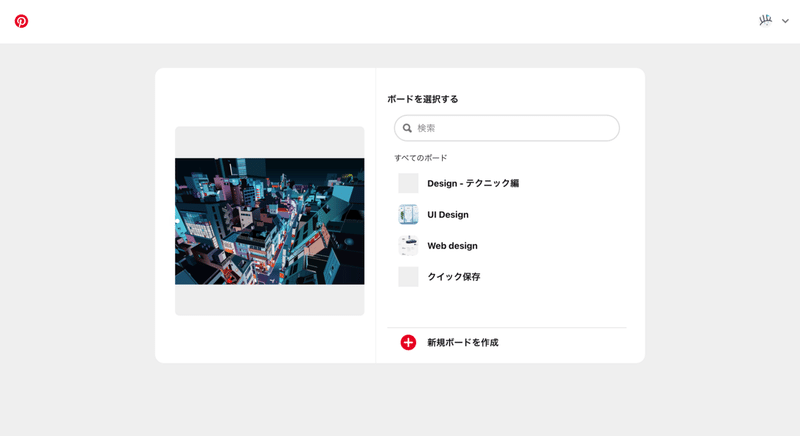Image resolution: width=800 pixels, height=436 pixels.
Task: Click 新規ボードを作成 to make a board
Action: coord(463,343)
